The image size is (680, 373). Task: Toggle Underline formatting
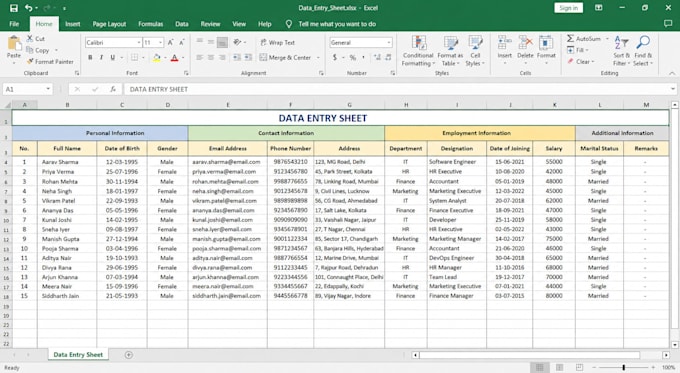click(113, 57)
